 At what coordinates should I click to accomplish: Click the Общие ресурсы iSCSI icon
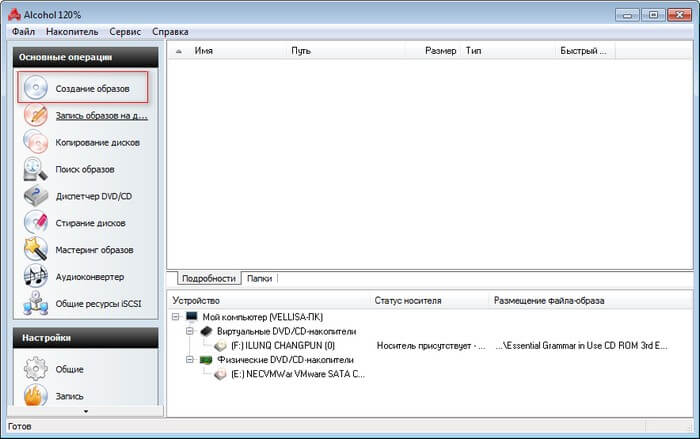click(36, 303)
